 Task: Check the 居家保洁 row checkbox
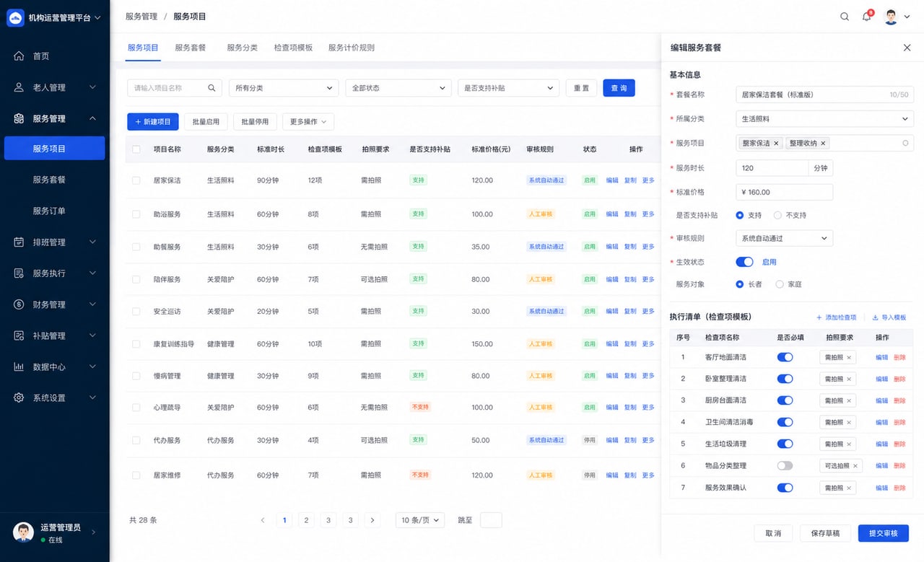coord(136,180)
